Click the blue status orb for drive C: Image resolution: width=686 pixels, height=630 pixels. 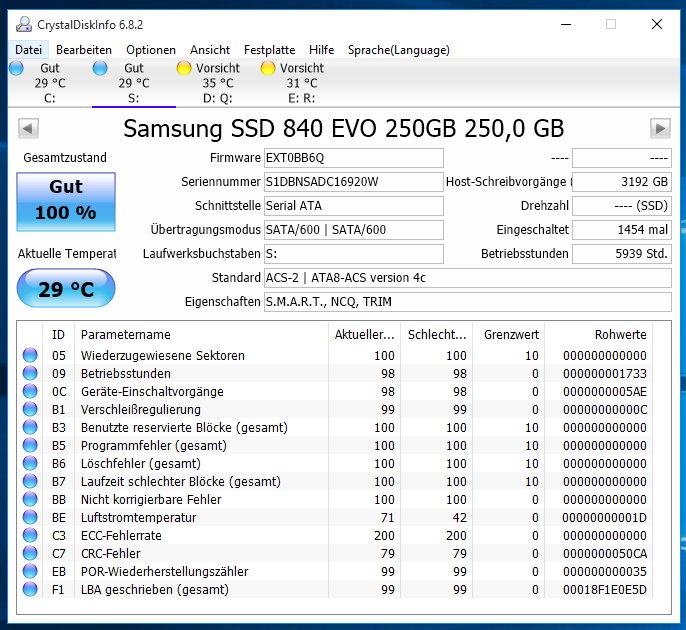click(x=17, y=68)
